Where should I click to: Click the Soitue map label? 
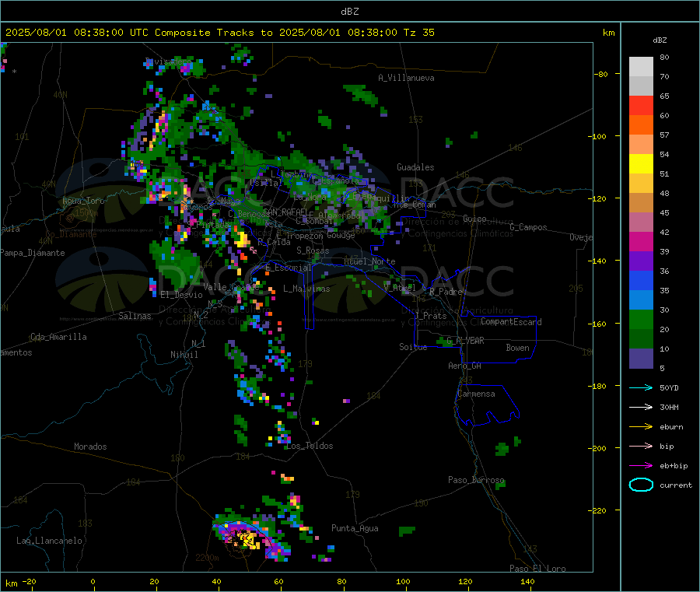pos(413,347)
